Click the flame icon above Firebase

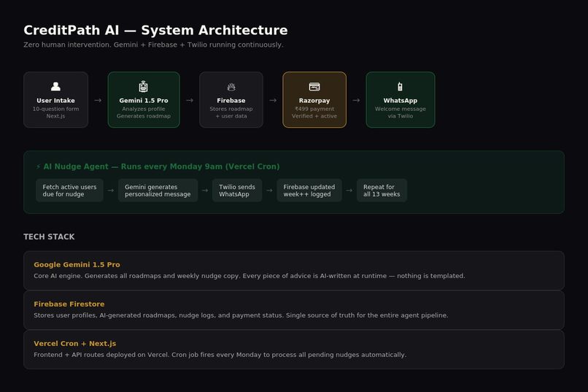(x=231, y=87)
